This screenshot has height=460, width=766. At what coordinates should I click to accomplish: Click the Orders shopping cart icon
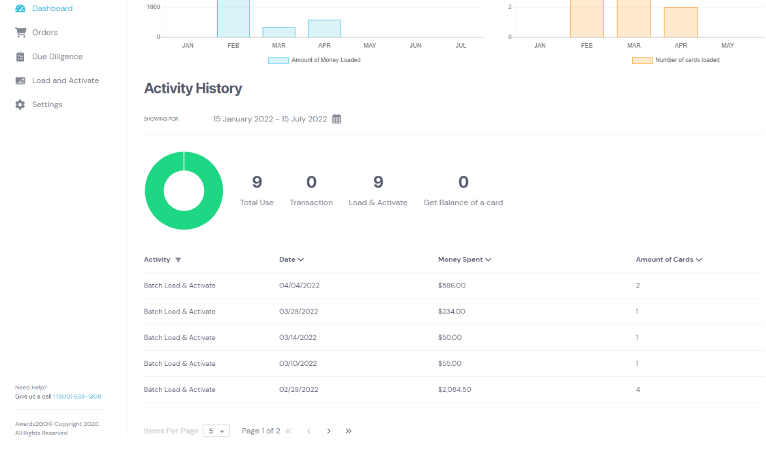21,32
